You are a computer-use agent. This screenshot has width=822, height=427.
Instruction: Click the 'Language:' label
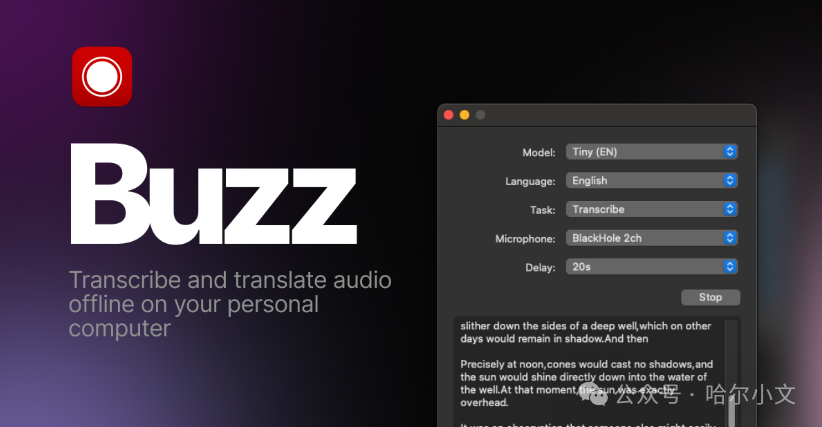click(x=531, y=181)
